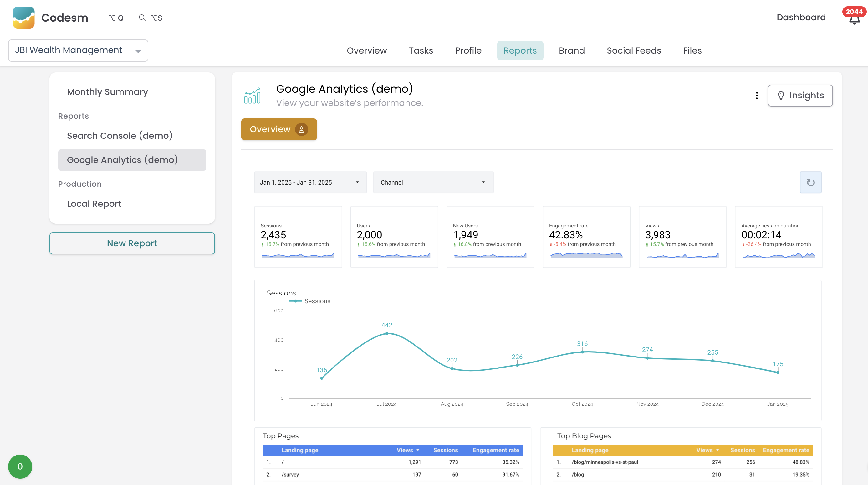Open the three-dot options menu beside Insights
The image size is (868, 485).
coord(757,96)
